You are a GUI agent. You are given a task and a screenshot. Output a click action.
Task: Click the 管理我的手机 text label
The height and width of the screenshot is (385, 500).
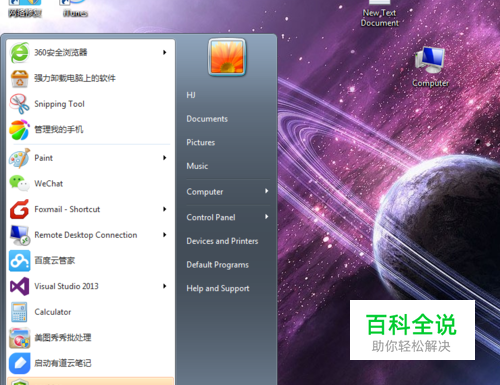pos(59,129)
